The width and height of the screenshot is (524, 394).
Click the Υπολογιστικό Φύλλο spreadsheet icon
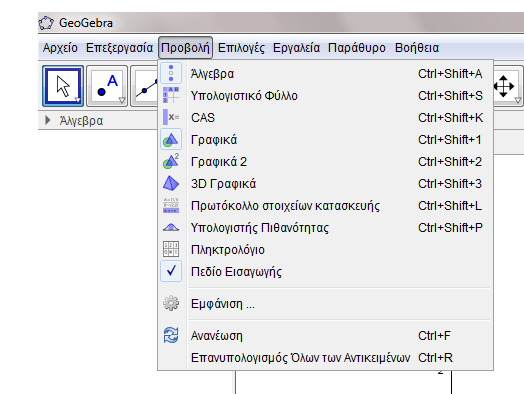(x=171, y=95)
